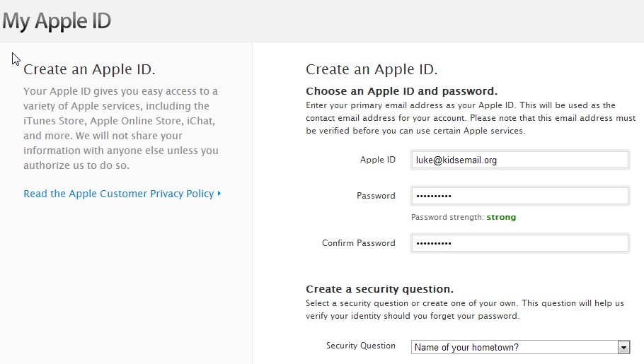Viewport: 644px width, 364px height.
Task: Click the sidebar 'Create an Apple ID.' heading
Action: 89,69
